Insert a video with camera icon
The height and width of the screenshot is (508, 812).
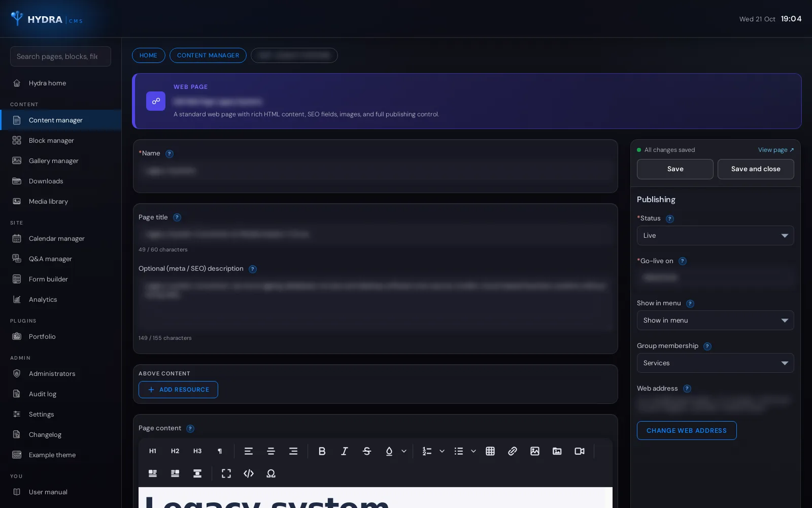coord(580,451)
